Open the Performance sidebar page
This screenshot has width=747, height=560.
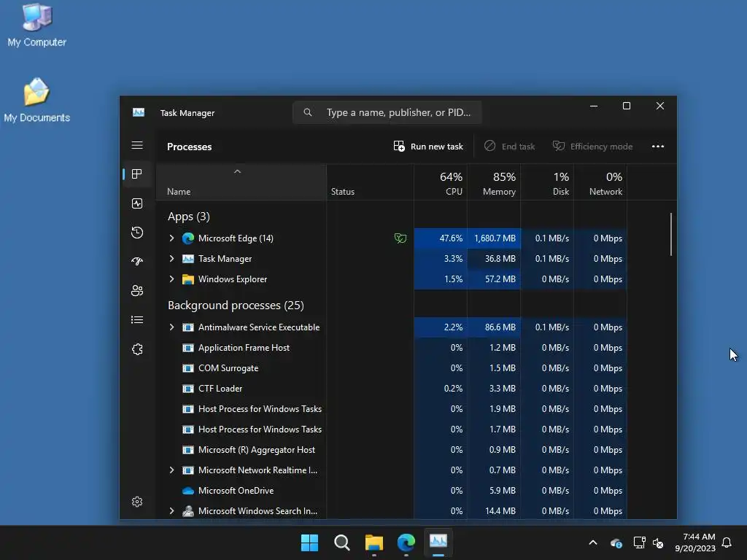(x=137, y=204)
